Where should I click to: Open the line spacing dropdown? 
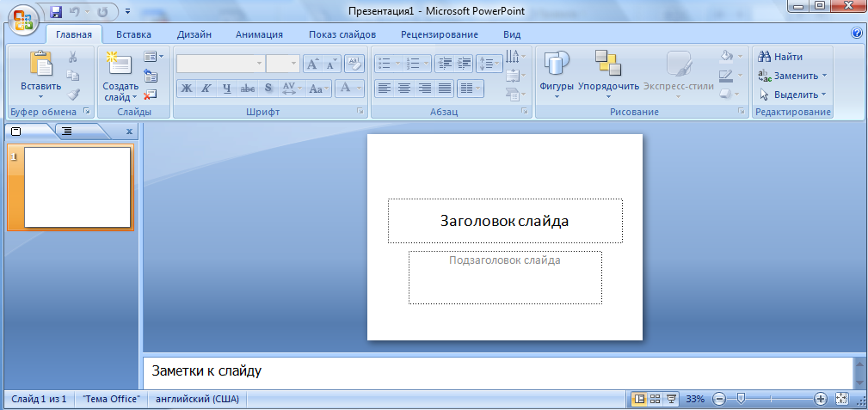[489, 64]
